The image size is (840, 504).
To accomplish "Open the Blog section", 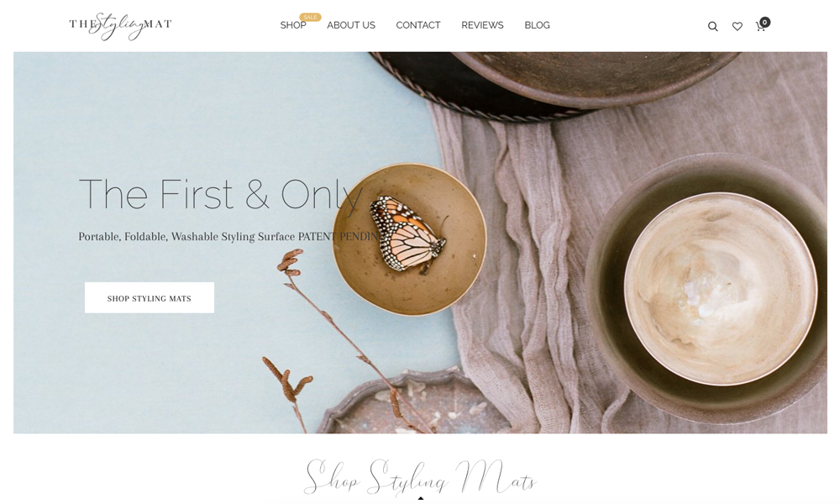I will [537, 25].
